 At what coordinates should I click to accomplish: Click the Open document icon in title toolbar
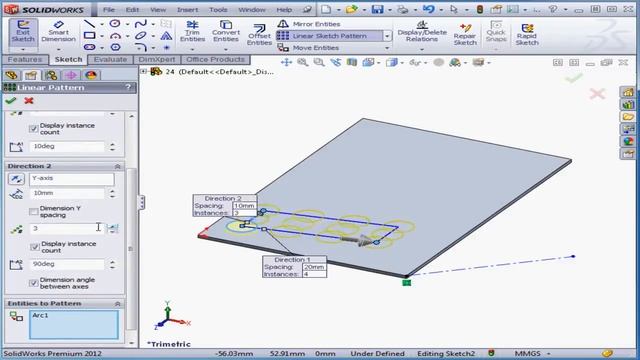351,9
